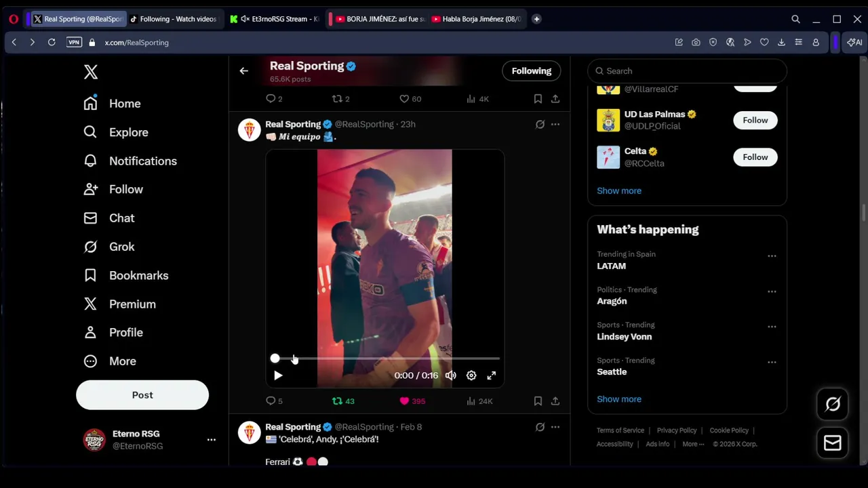Viewport: 868px width, 488px height.
Task: Expand the More footer link
Action: (693, 444)
